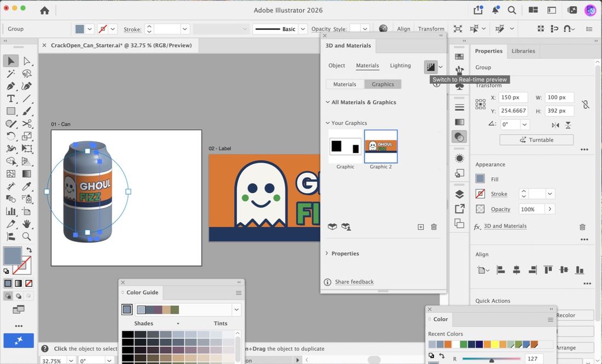602x364 pixels.
Task: Toggle constrain width and height proportions
Action: point(585,104)
